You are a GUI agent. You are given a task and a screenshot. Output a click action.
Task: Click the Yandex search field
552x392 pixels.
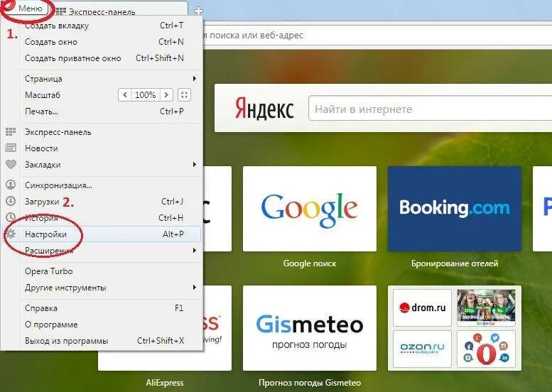(431, 109)
